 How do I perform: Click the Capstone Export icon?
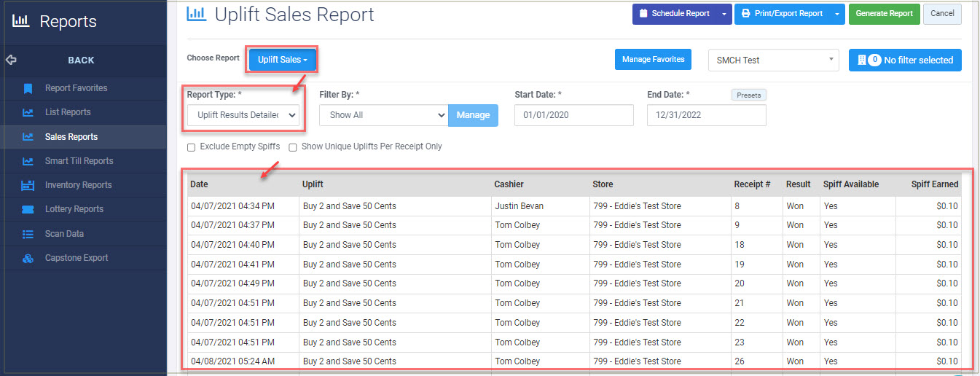[x=28, y=258]
